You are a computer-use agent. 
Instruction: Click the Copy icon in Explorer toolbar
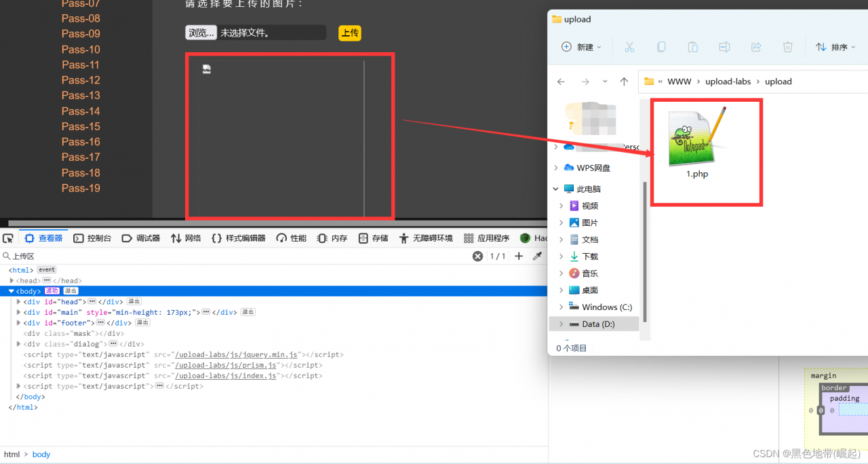(x=661, y=47)
